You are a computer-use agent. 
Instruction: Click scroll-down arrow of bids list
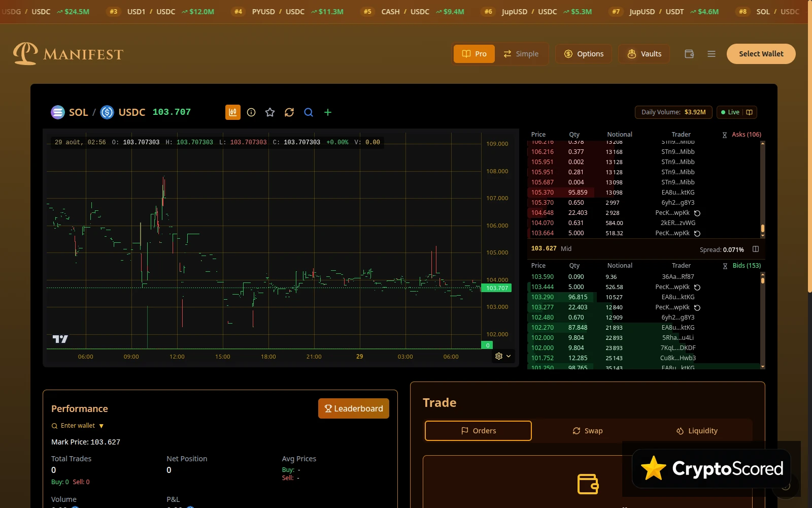point(762,366)
